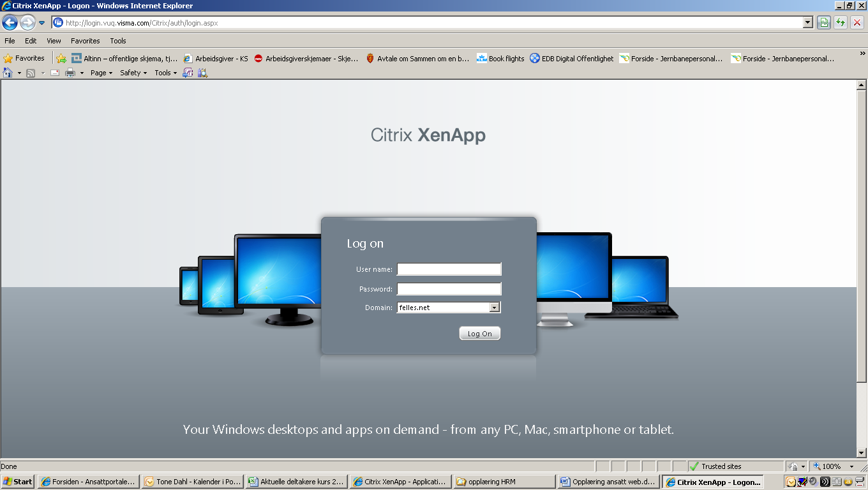Open the Safety command bar menu
The image size is (868, 490).
[x=133, y=73]
